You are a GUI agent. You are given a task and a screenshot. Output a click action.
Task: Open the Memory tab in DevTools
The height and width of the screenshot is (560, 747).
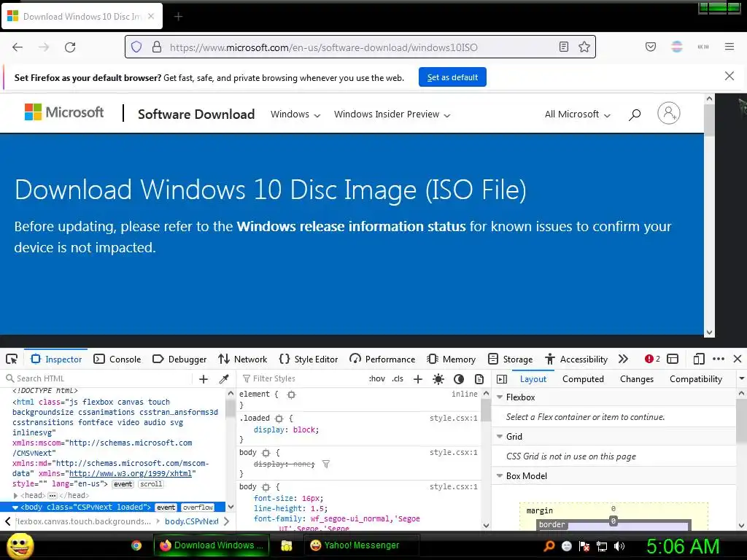451,359
